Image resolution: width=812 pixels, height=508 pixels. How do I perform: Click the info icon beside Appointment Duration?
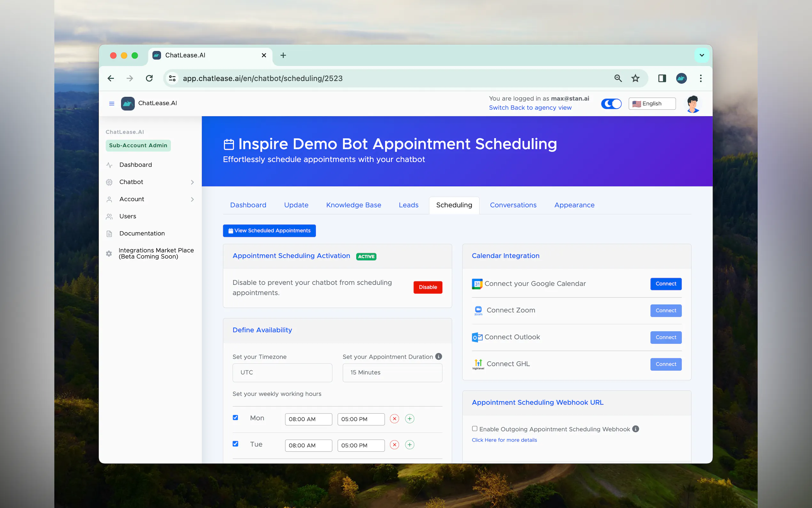[438, 356]
